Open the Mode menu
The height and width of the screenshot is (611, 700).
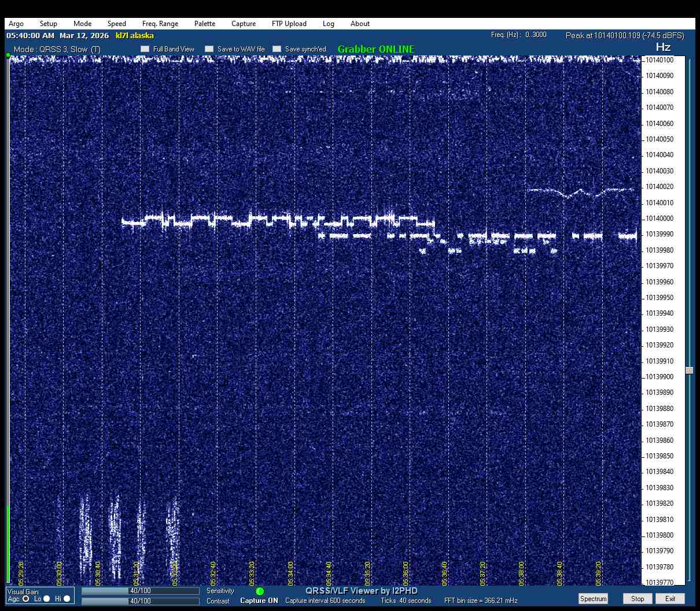(82, 24)
